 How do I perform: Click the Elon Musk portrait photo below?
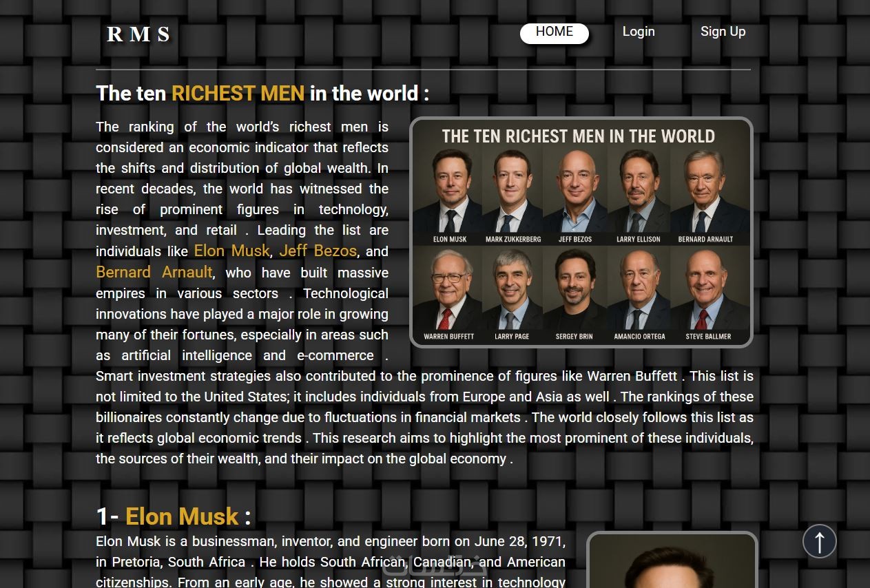point(672,560)
